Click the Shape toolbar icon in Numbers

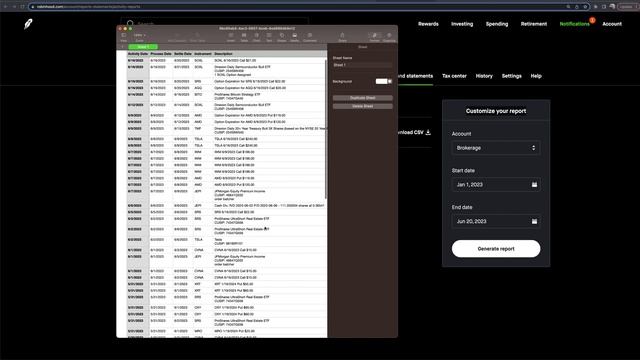(x=282, y=37)
